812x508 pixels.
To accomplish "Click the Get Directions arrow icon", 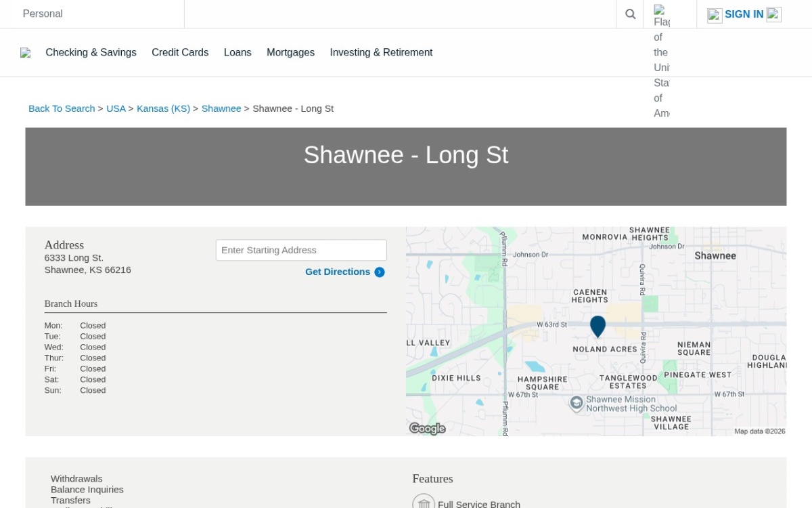I will pos(380,272).
